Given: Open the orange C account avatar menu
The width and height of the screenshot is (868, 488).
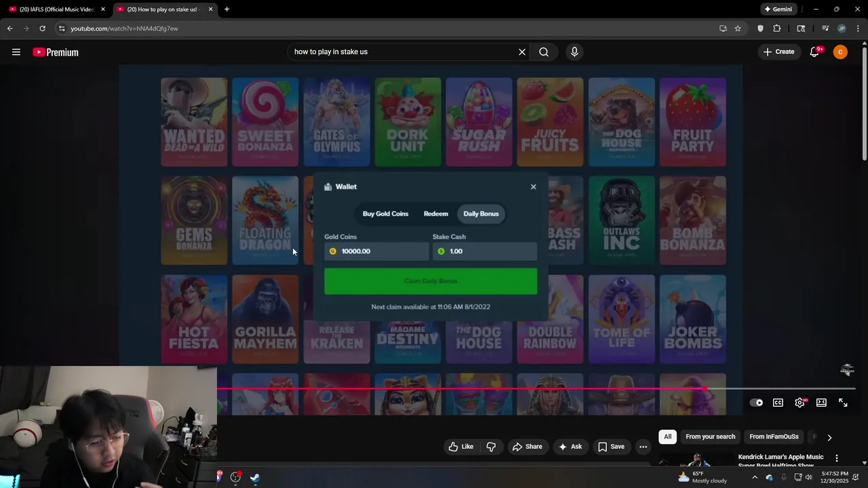Looking at the screenshot, I should pos(840,52).
